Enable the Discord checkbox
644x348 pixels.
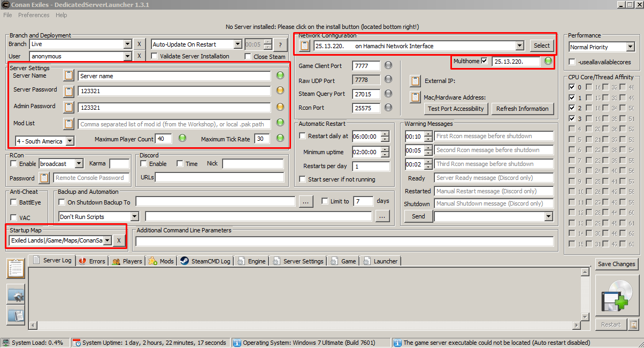143,164
